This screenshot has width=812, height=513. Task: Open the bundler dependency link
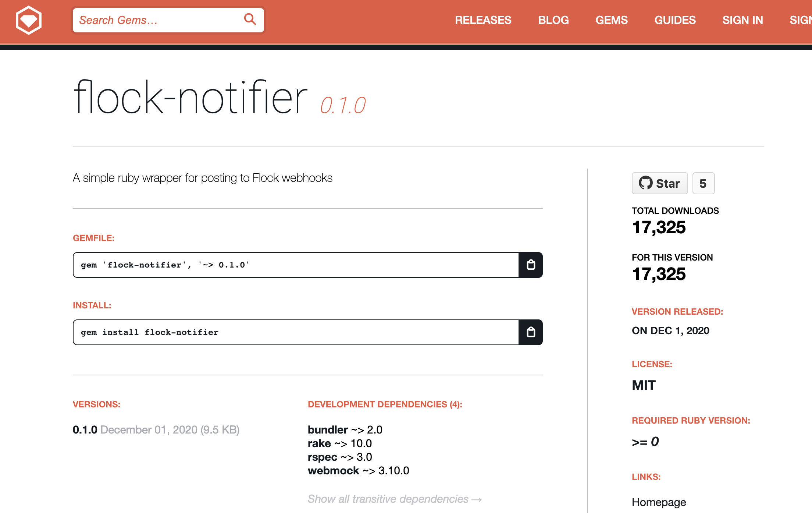click(x=328, y=430)
